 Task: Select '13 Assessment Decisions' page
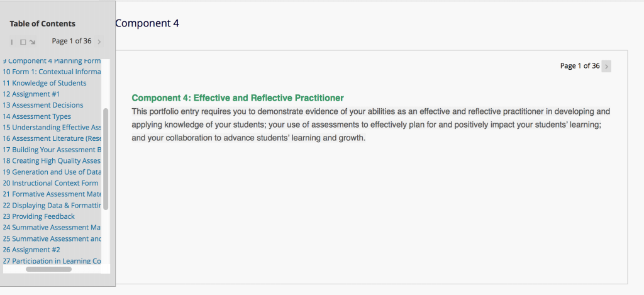[43, 105]
